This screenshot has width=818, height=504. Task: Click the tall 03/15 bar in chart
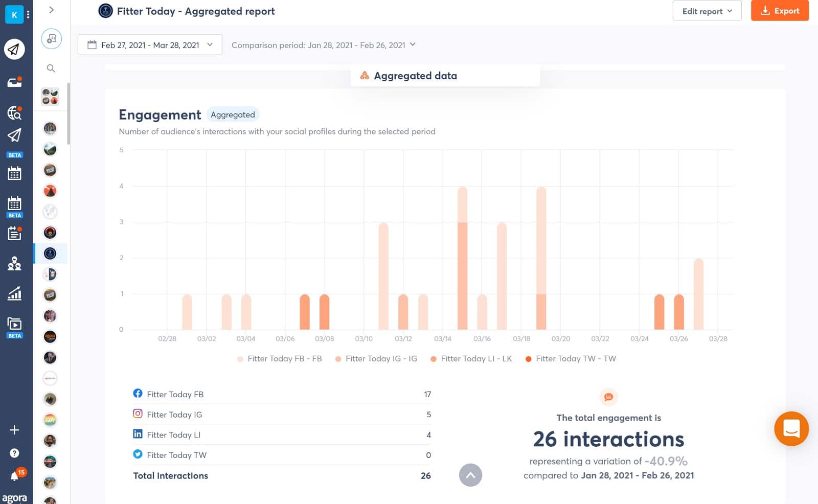(462, 258)
